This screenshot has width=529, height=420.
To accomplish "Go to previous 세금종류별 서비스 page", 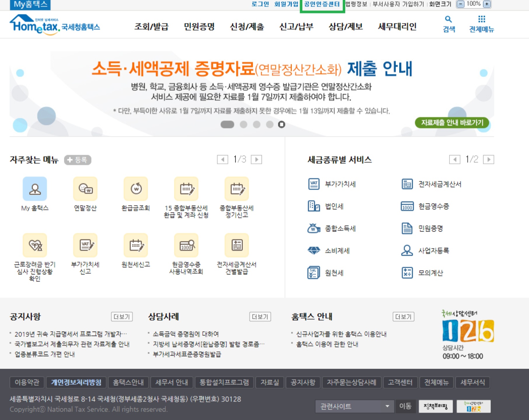I will point(455,160).
